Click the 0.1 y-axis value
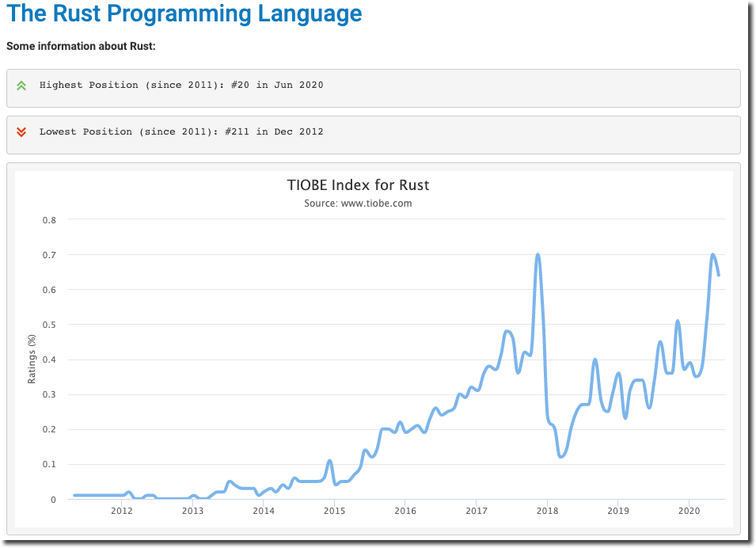756x548 pixels. pyautogui.click(x=49, y=464)
